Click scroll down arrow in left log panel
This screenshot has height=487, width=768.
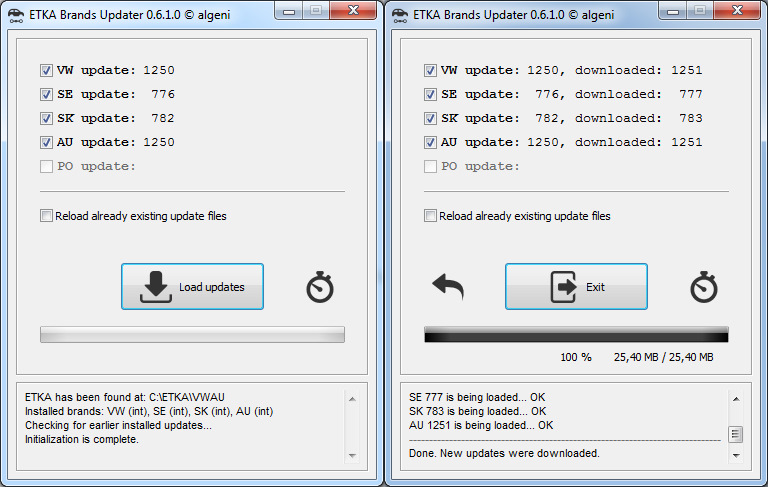click(x=352, y=456)
